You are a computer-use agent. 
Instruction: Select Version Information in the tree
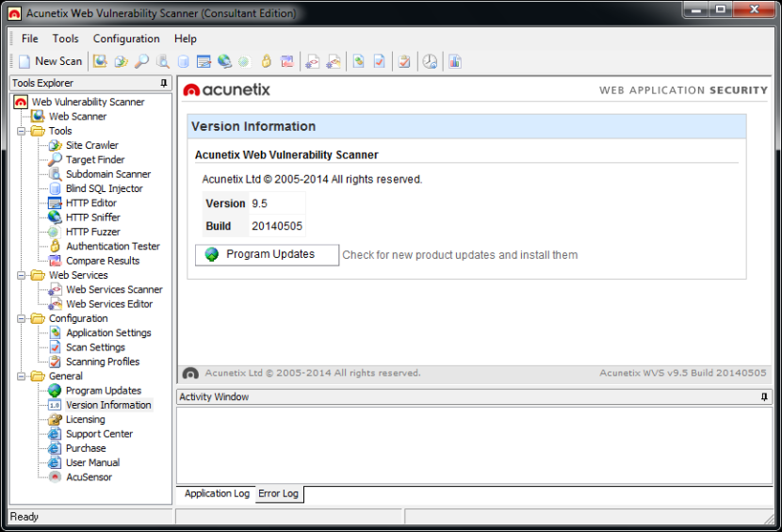coord(108,406)
